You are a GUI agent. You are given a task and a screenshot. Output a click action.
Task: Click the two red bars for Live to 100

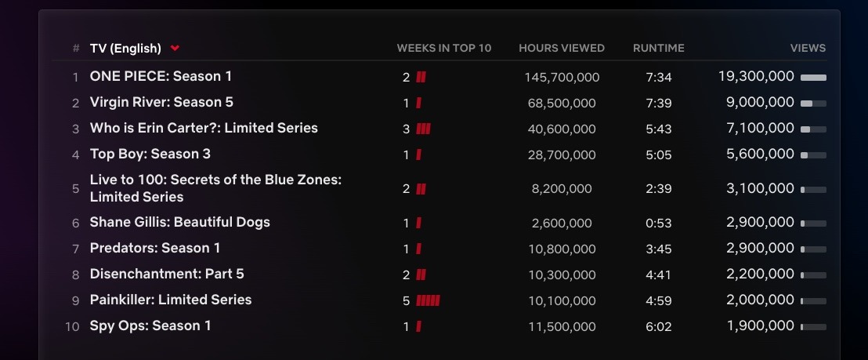[x=421, y=189]
